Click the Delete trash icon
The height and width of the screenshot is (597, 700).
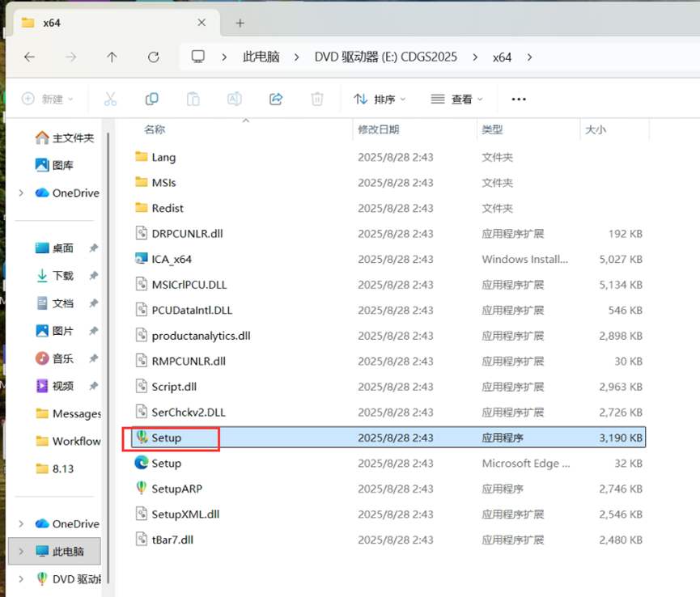(x=317, y=99)
